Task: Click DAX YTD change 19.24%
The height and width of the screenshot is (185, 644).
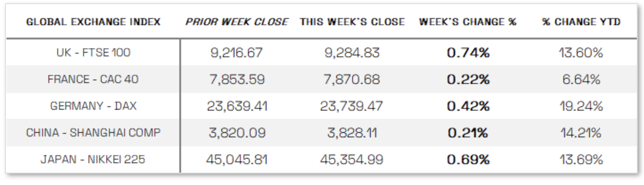Action: pyautogui.click(x=581, y=106)
